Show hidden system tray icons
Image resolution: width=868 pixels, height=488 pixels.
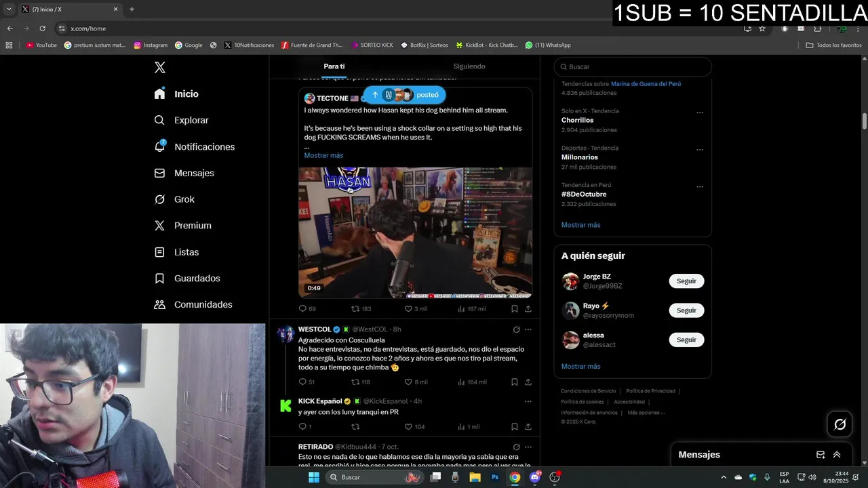tap(723, 477)
